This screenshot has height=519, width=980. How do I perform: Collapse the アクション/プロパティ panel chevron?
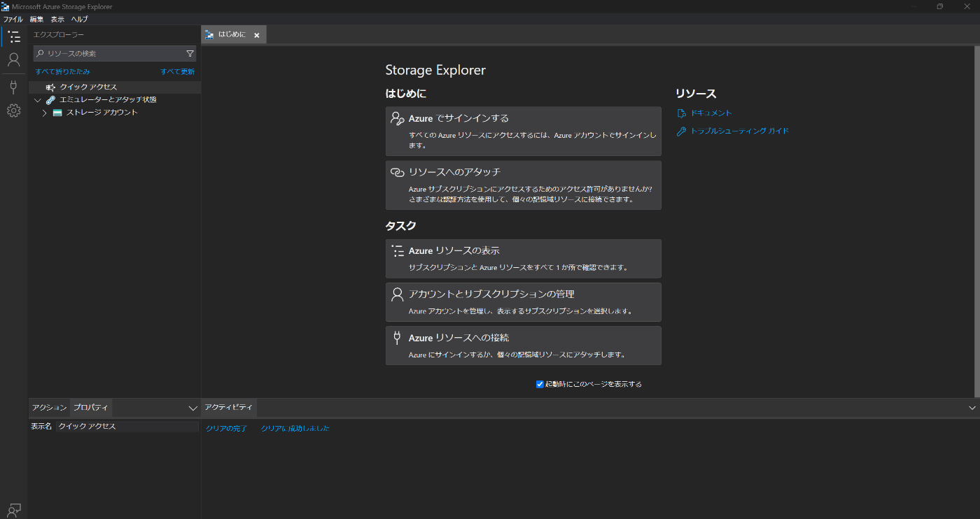pos(193,408)
